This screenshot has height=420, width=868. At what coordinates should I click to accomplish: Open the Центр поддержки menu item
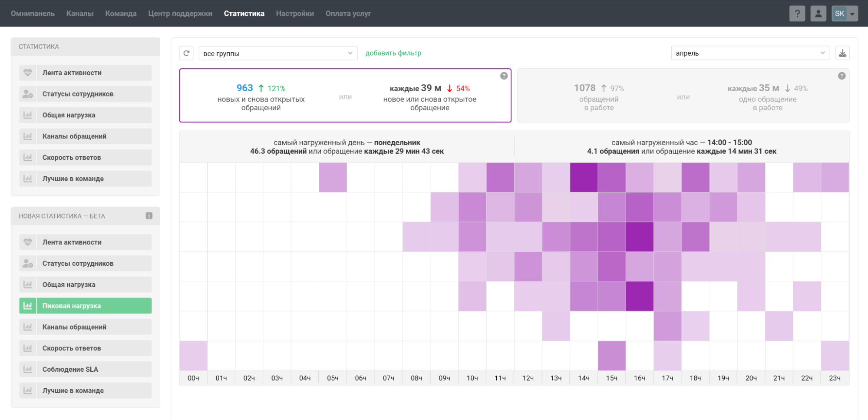pos(180,13)
